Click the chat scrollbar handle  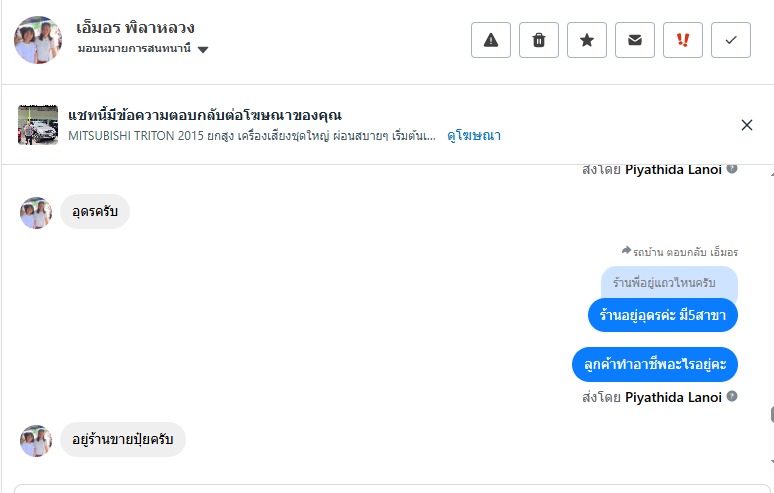(x=770, y=415)
